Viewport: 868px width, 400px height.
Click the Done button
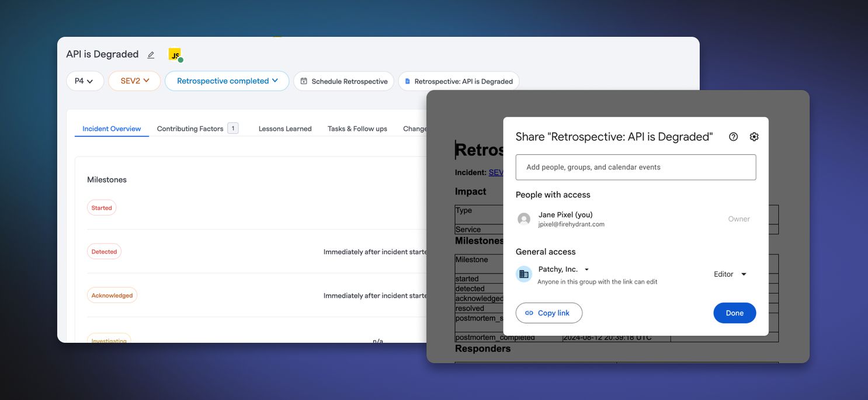[x=735, y=313]
